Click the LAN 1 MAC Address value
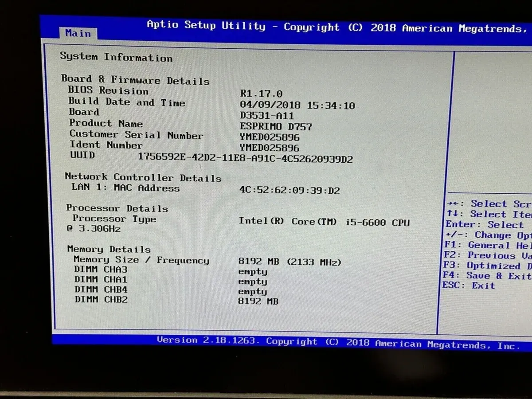Image resolution: width=532 pixels, height=399 pixels. coord(289,191)
